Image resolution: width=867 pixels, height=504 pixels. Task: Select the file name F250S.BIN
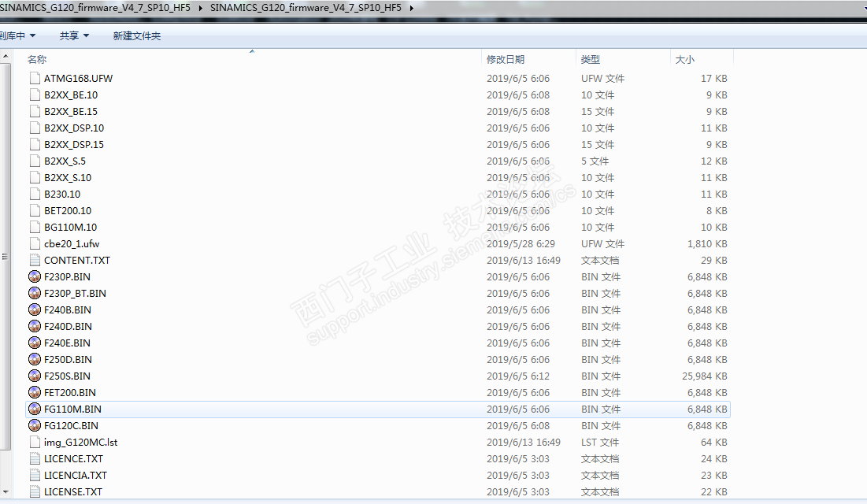pos(67,376)
